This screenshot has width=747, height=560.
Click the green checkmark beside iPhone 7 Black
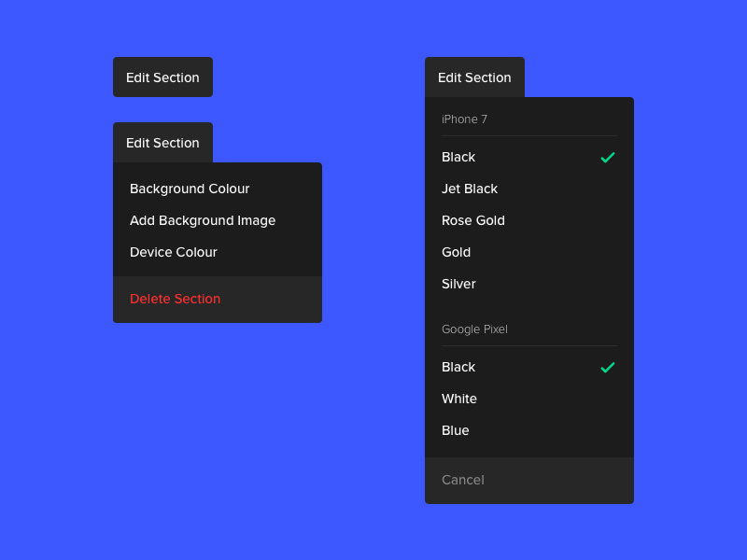607,158
